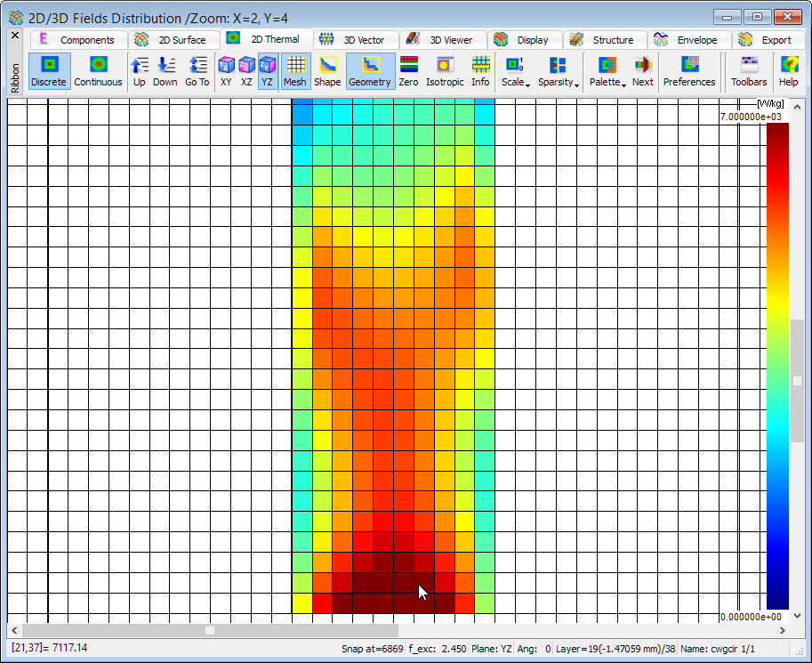Switch to Continuous display mode

tap(98, 71)
